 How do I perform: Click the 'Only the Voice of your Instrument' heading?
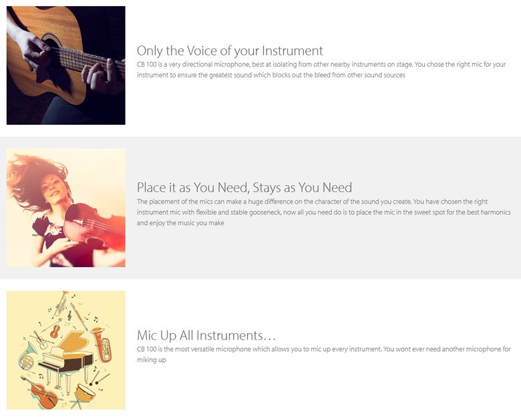coord(230,51)
